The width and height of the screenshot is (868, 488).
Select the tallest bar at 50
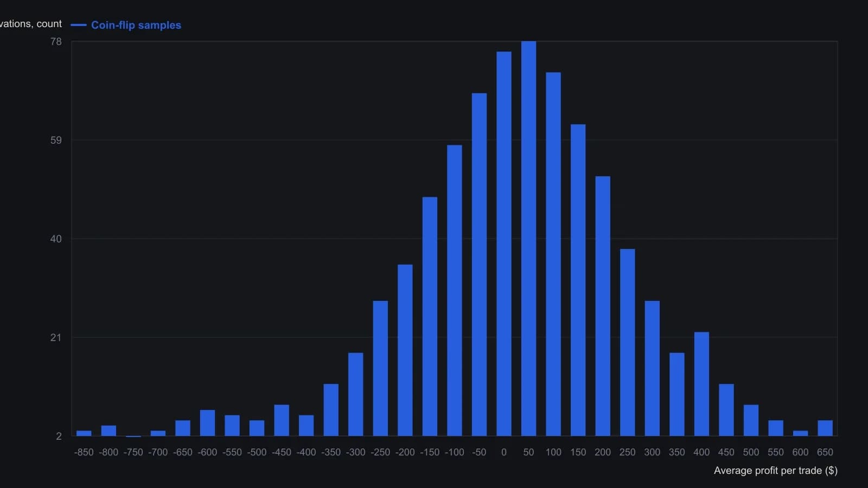tap(528, 239)
